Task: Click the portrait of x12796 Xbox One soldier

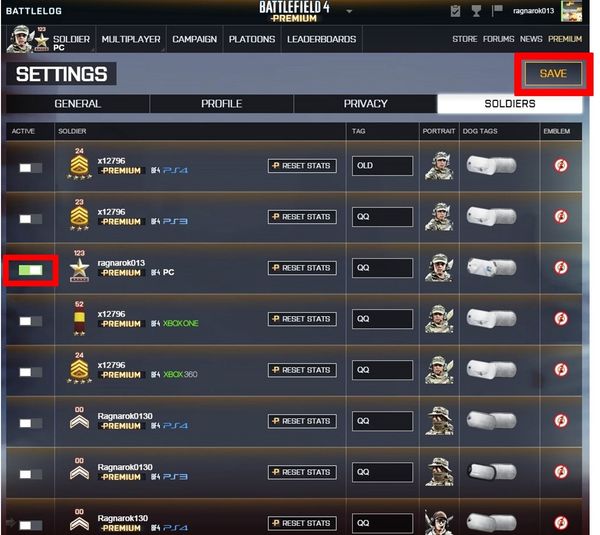Action: point(439,318)
